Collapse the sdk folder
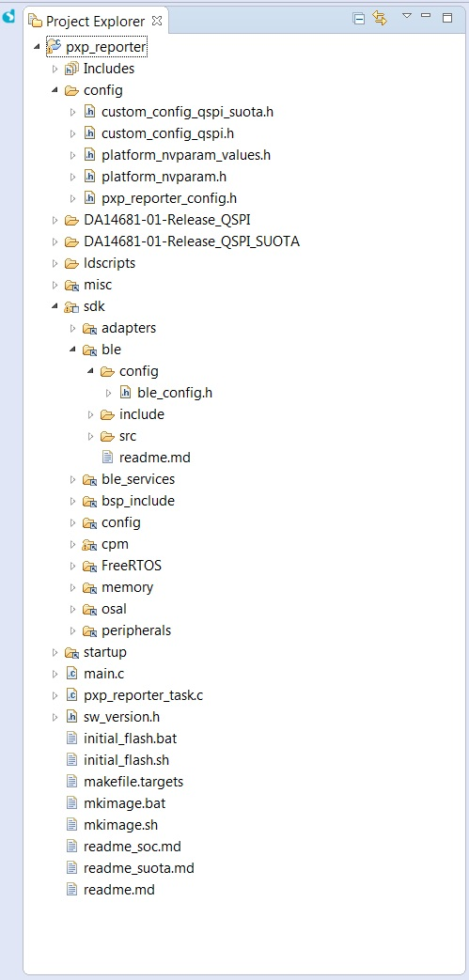The width and height of the screenshot is (469, 980). pyautogui.click(x=55, y=307)
